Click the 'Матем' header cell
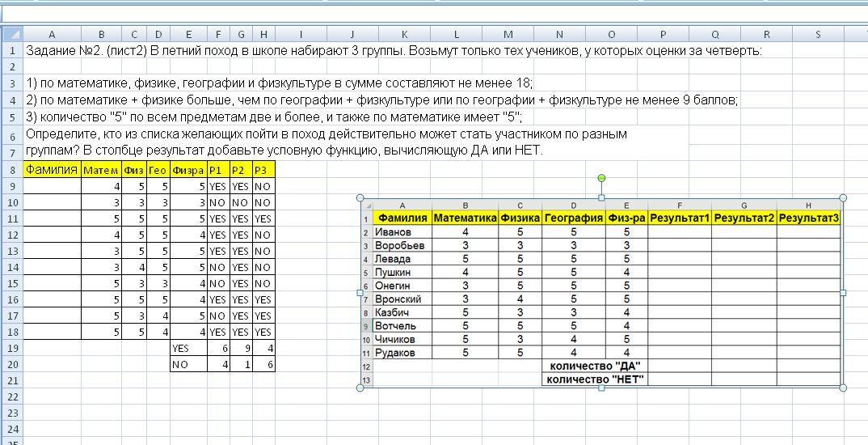Viewport: 868px width, 445px height. pyautogui.click(x=101, y=170)
